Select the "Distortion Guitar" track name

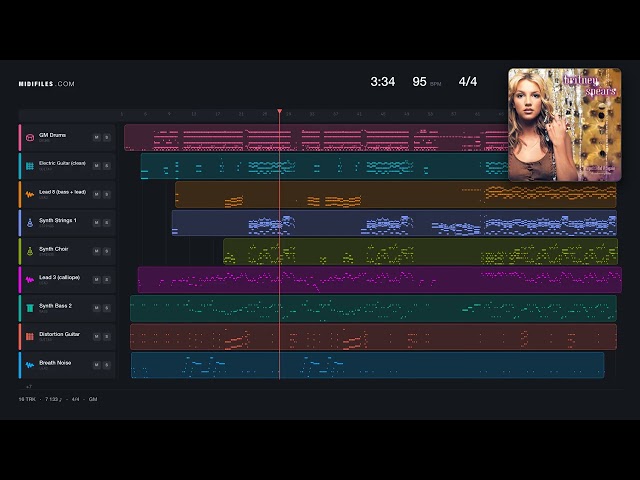pyautogui.click(x=59, y=334)
